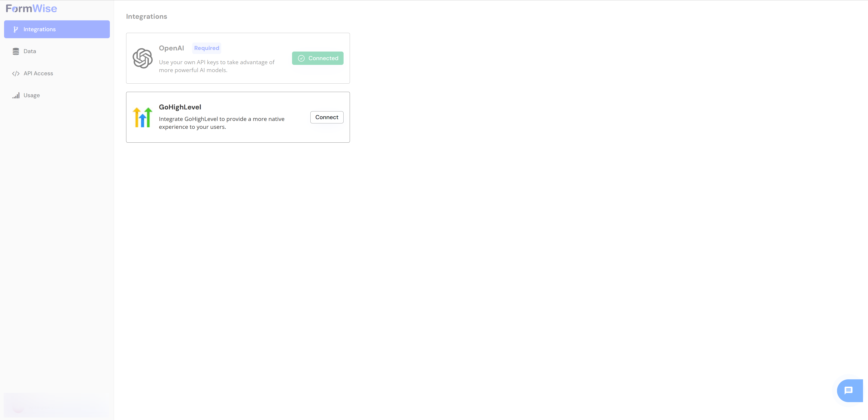
Task: Click the Connect button for GoHighLevel
Action: (x=326, y=117)
